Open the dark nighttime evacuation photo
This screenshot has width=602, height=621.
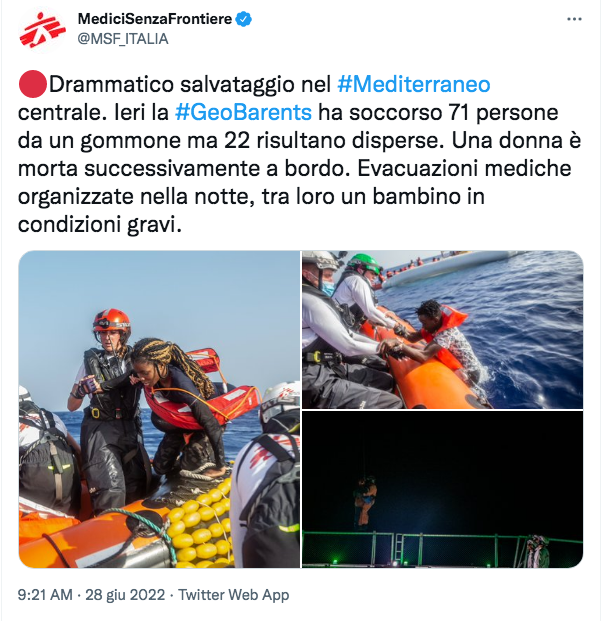pos(442,490)
